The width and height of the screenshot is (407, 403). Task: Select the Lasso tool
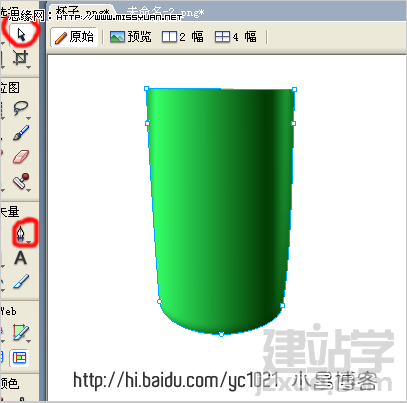(20, 108)
